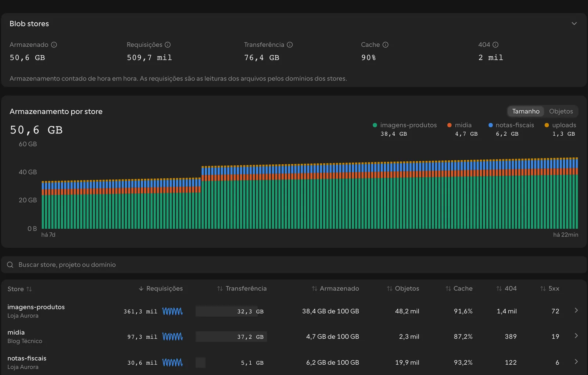Viewport: 588px width, 375px height.
Task: Click the Blog Técnico project label
Action: point(25,341)
